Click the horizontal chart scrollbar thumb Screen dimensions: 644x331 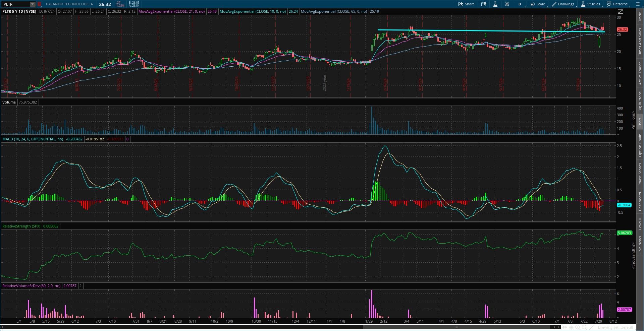pyautogui.click(x=457, y=327)
